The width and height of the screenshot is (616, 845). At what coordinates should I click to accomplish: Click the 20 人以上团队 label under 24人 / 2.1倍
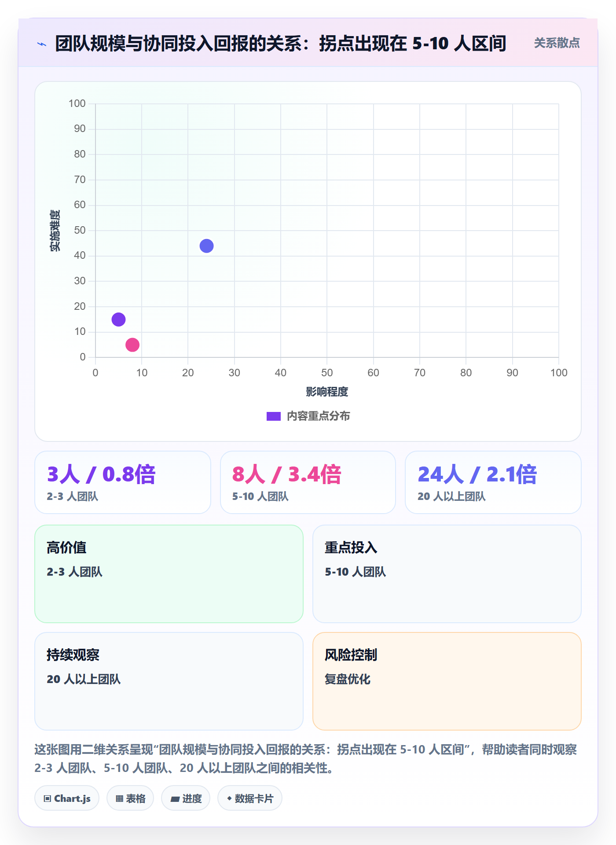click(451, 496)
